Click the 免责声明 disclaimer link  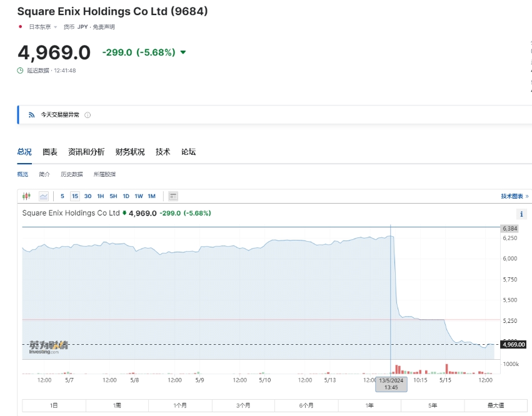tap(104, 27)
